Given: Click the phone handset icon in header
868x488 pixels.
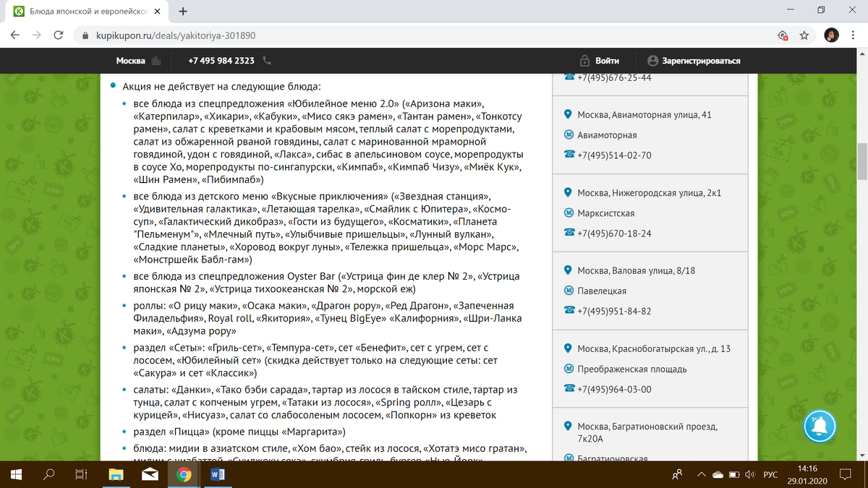Looking at the screenshot, I should 267,61.
